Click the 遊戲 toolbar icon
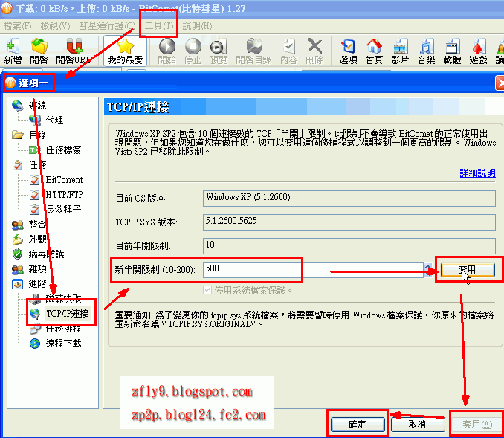Viewport: 504px width, 438px height. click(x=478, y=51)
